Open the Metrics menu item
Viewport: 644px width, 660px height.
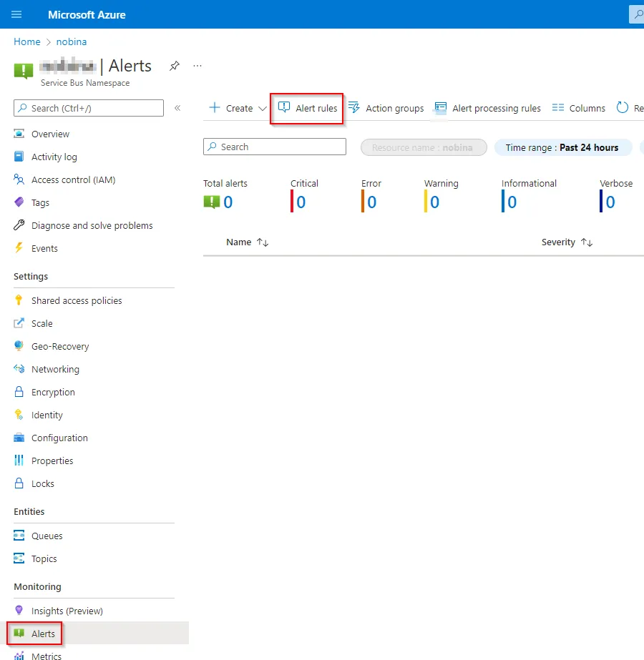[x=47, y=656]
